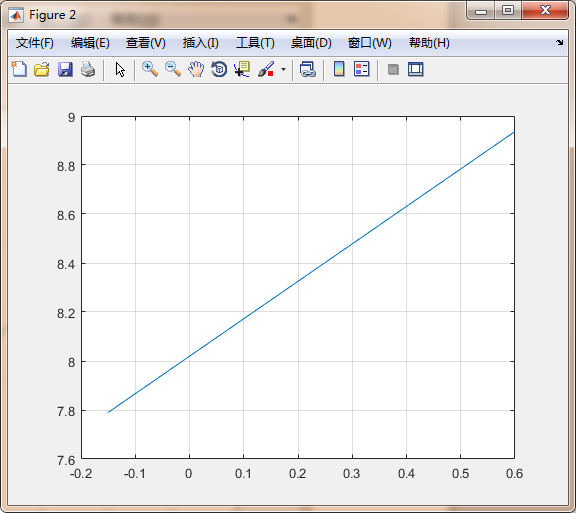Save the figure with floppy disk icon

[x=65, y=69]
